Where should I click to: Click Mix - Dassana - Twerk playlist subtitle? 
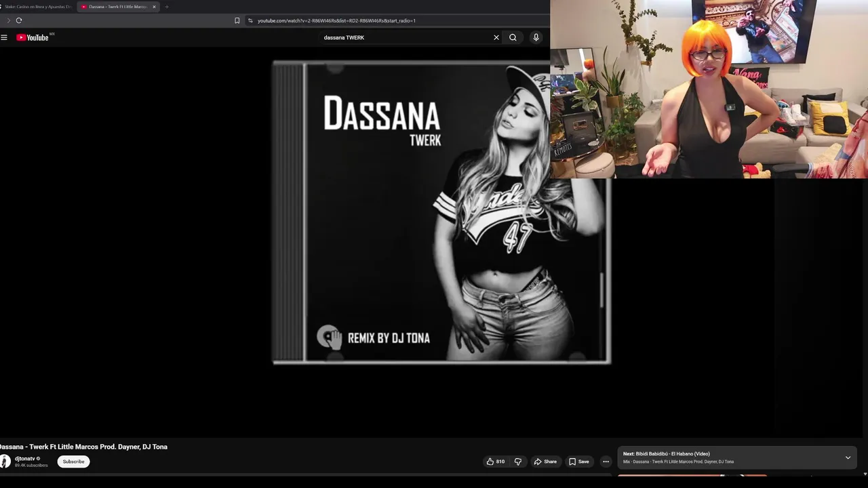click(678, 462)
